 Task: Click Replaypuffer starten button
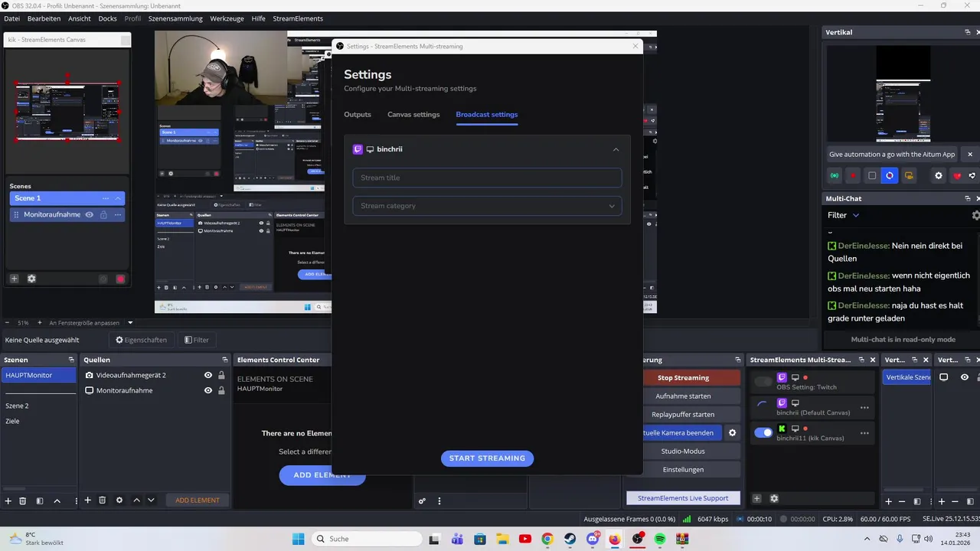click(x=683, y=414)
